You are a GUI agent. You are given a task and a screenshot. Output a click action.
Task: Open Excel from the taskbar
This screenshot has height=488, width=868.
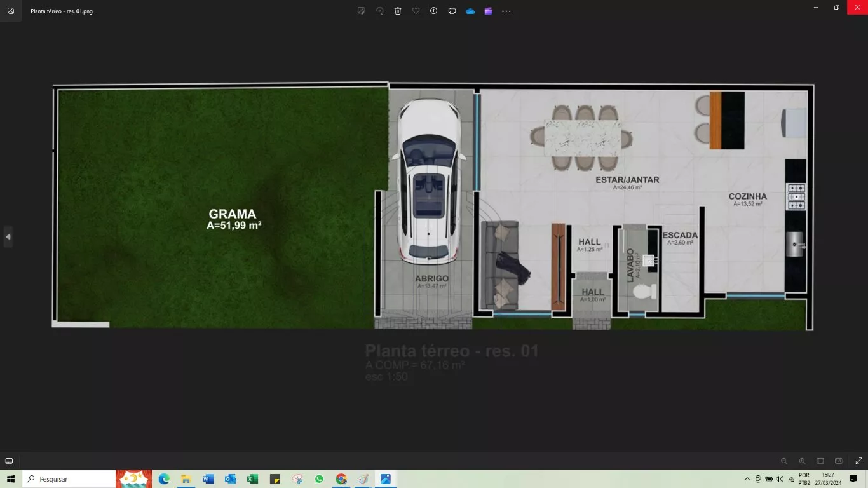[252, 479]
